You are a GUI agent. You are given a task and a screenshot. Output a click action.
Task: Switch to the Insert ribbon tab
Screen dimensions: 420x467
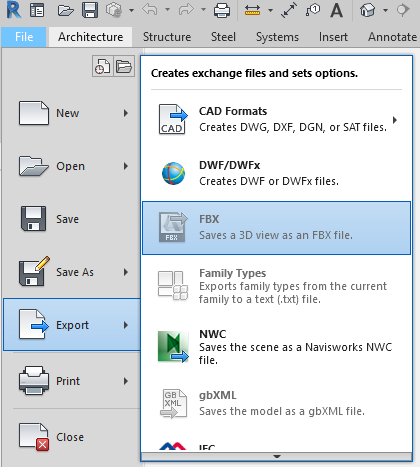(x=333, y=37)
